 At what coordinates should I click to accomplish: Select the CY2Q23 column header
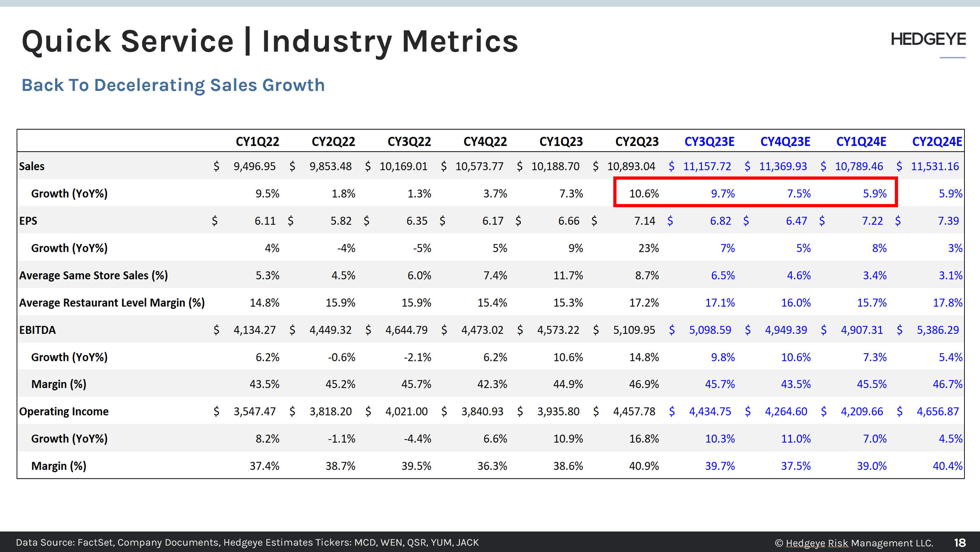[637, 141]
